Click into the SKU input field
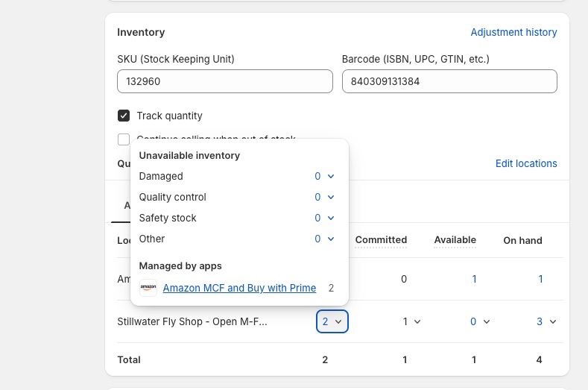 click(224, 81)
